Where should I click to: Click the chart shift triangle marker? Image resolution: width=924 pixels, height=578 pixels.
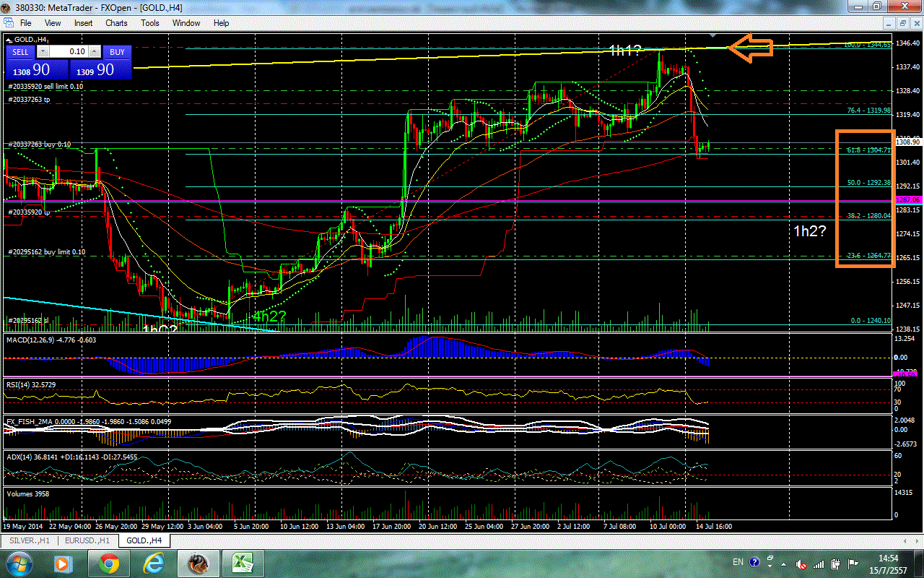tap(713, 35)
